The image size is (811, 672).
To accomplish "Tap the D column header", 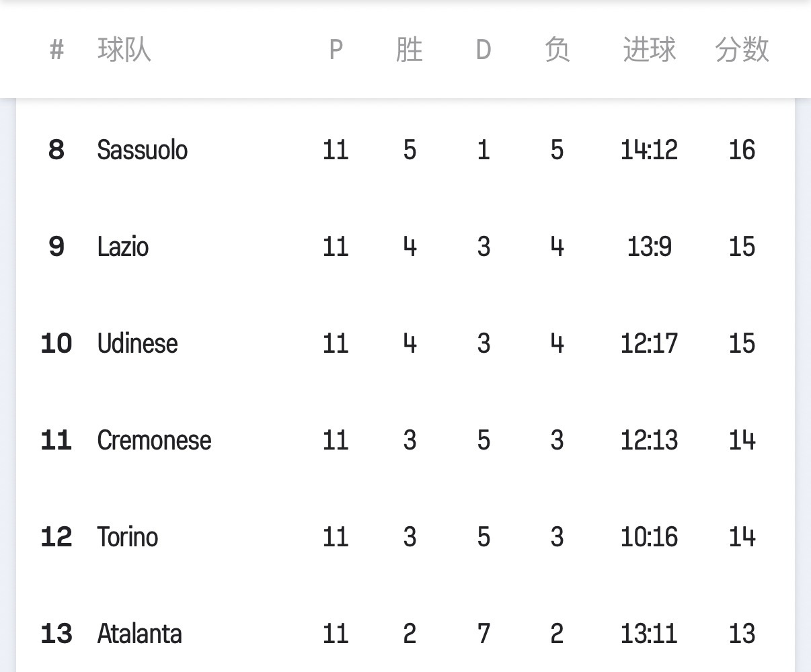I will tap(484, 50).
